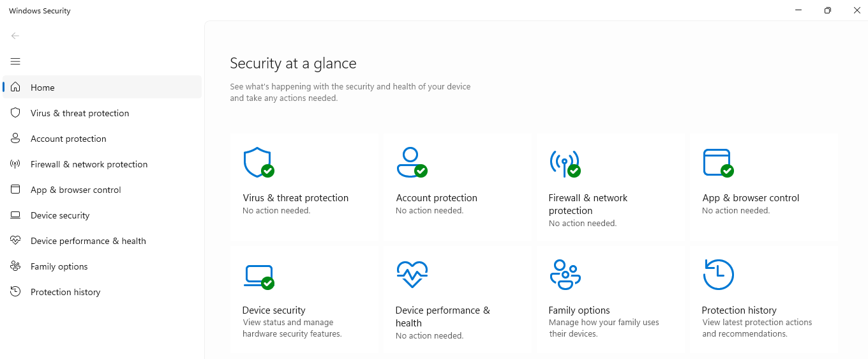The height and width of the screenshot is (359, 868).
Task: Click the Virus & threat protection shield tile icon
Action: (258, 162)
